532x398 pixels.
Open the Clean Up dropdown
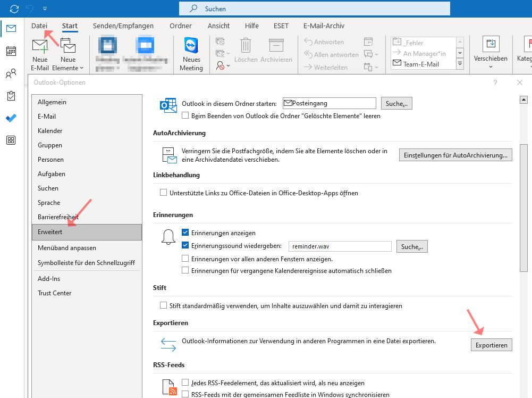point(222,54)
